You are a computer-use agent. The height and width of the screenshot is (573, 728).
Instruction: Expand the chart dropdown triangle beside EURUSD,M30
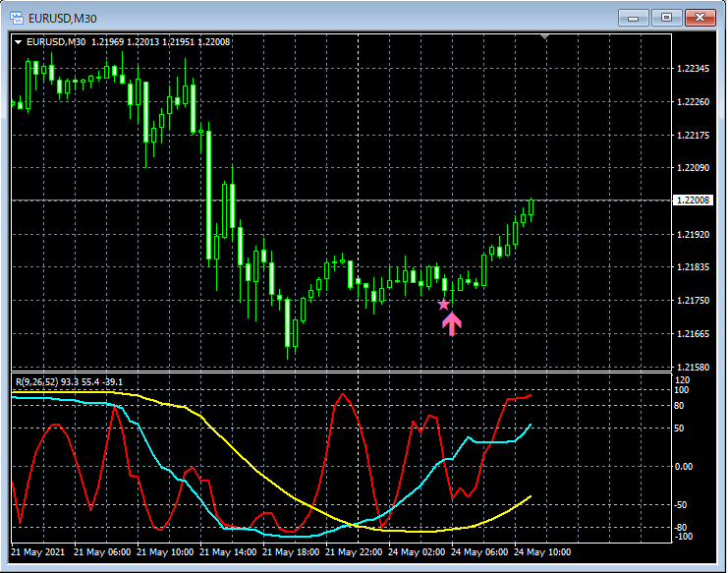[18, 42]
